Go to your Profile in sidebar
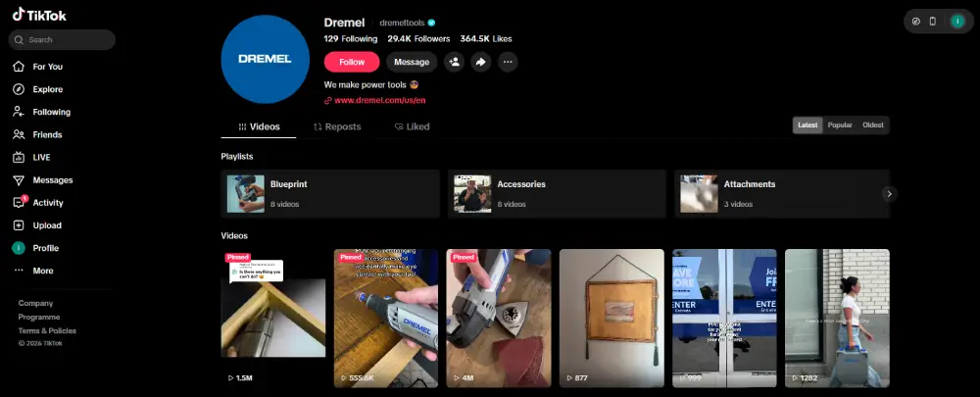The height and width of the screenshot is (397, 980). pos(36,248)
